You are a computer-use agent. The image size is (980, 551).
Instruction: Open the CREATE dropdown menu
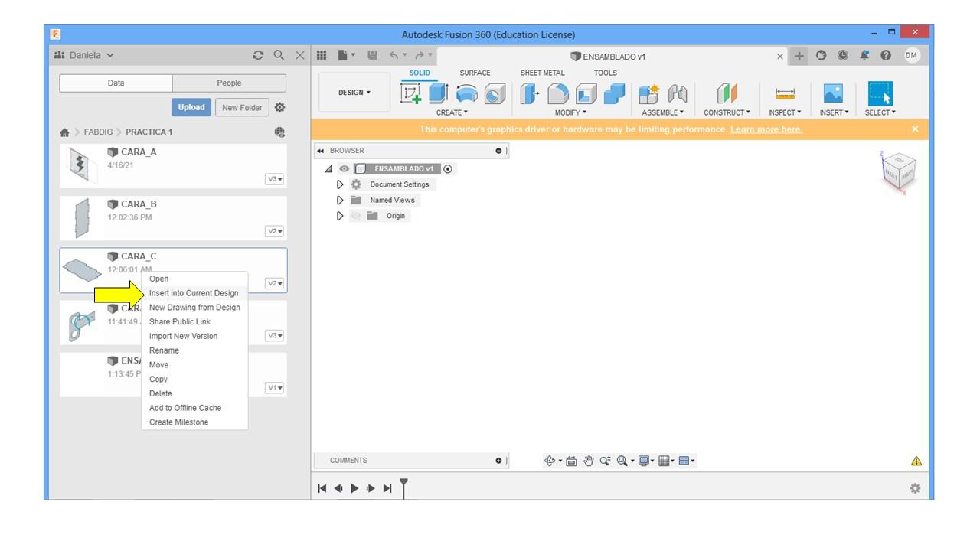pyautogui.click(x=452, y=112)
